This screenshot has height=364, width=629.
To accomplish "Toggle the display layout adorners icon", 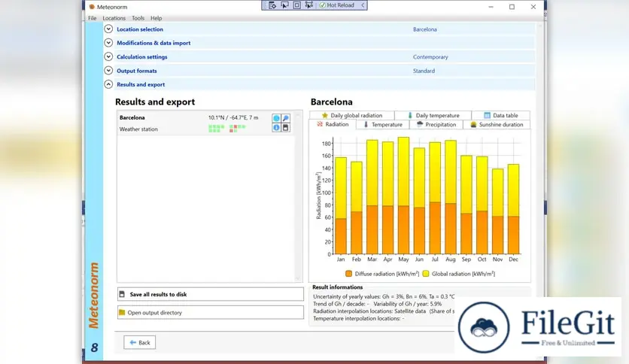I will click(297, 5).
